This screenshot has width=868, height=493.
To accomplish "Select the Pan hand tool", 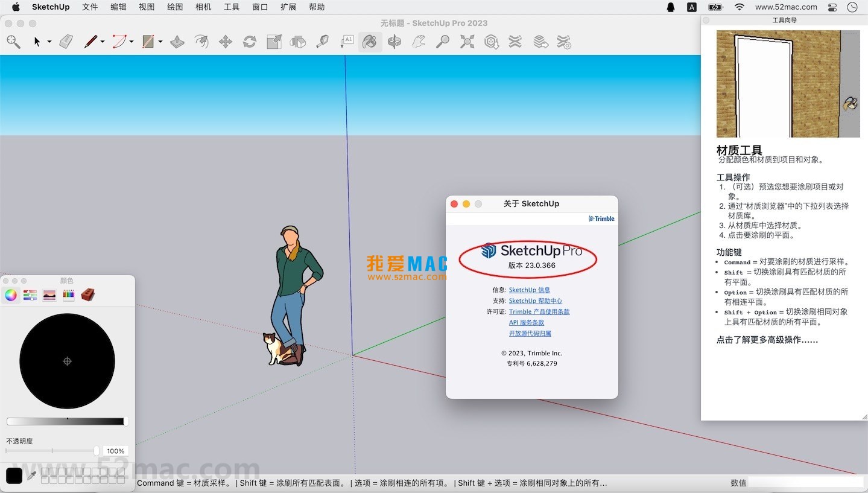I will point(419,42).
